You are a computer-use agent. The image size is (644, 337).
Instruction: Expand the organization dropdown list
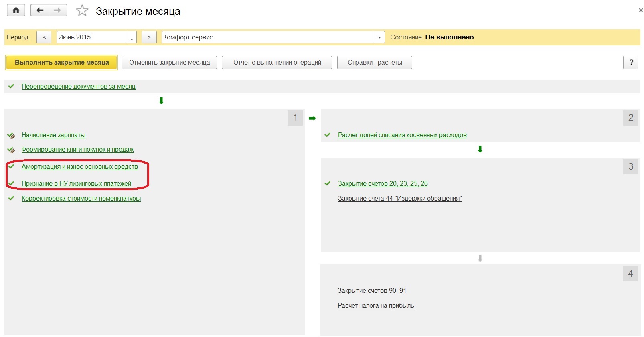click(x=379, y=37)
